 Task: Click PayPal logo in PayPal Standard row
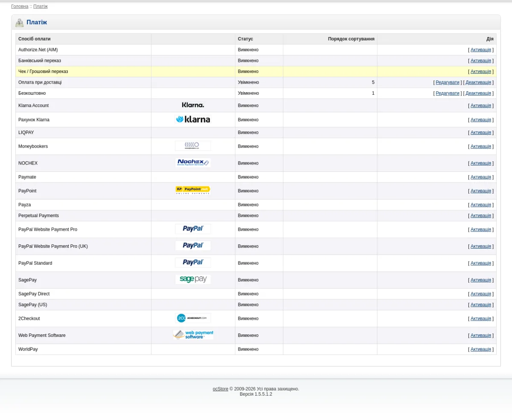tap(193, 263)
